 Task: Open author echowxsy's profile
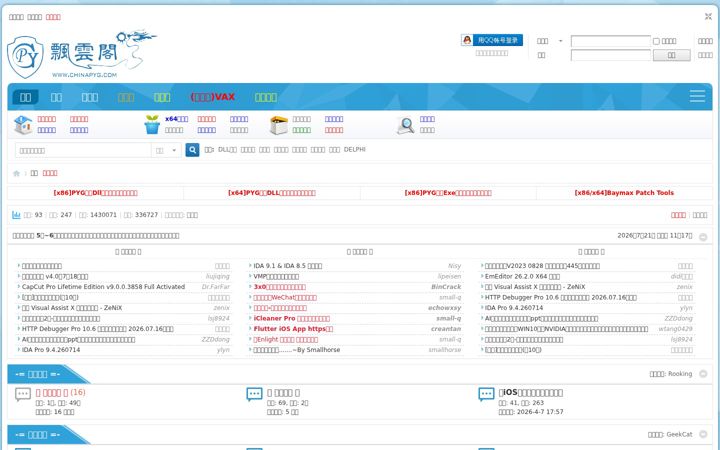pos(444,308)
